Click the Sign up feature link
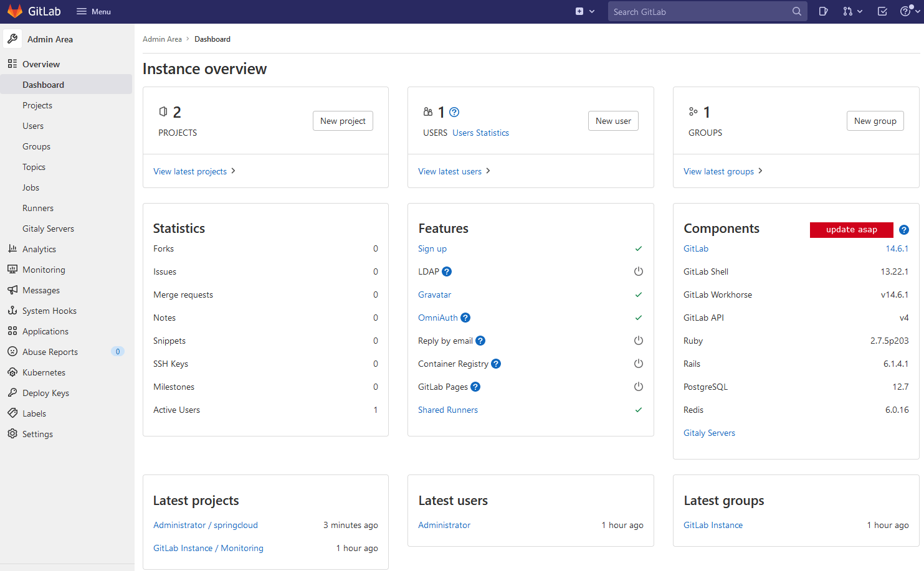Screen dimensions: 924x571 click(432, 248)
